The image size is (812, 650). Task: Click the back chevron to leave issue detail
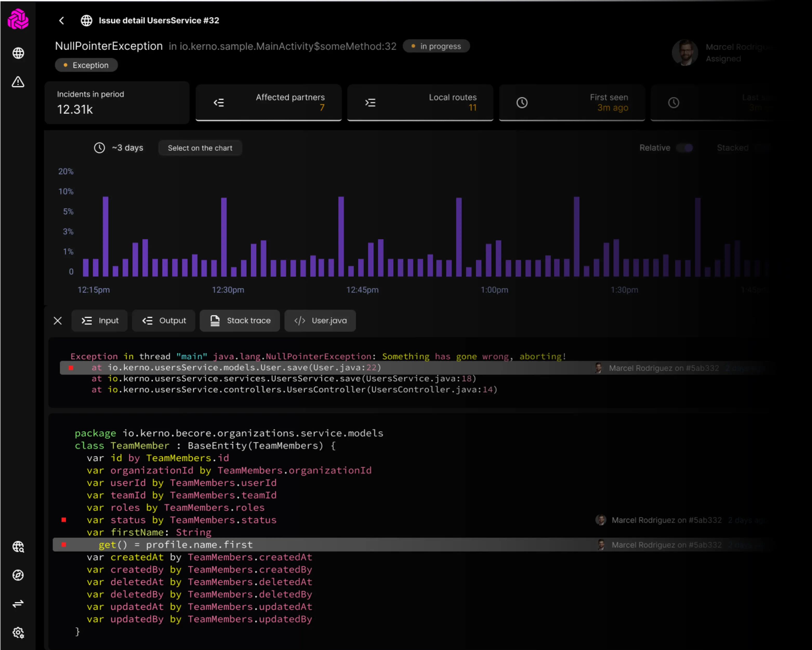click(61, 21)
